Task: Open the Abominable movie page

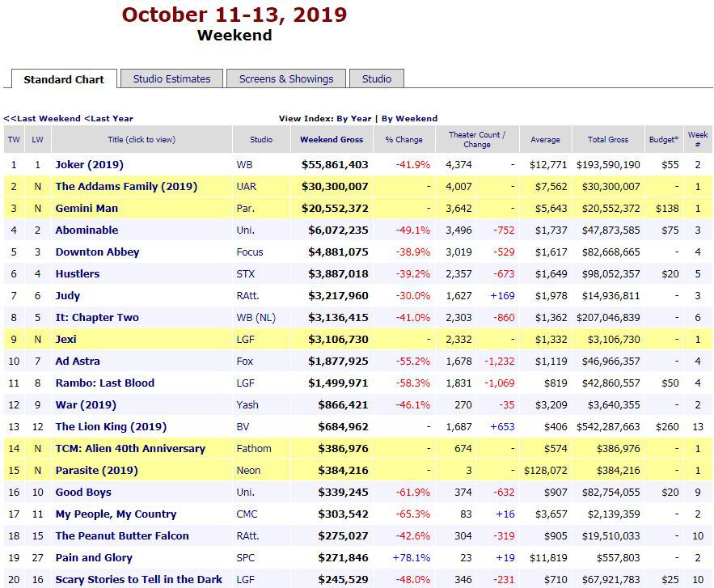Action: [87, 230]
